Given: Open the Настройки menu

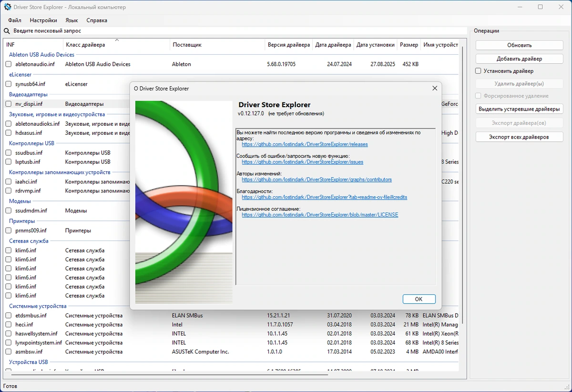Looking at the screenshot, I should coord(43,20).
